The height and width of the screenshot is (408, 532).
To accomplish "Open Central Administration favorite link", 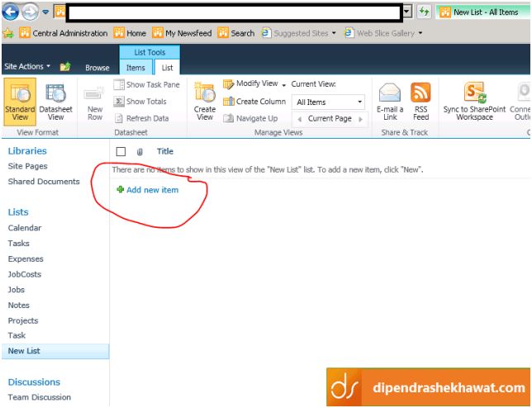I will (64, 33).
